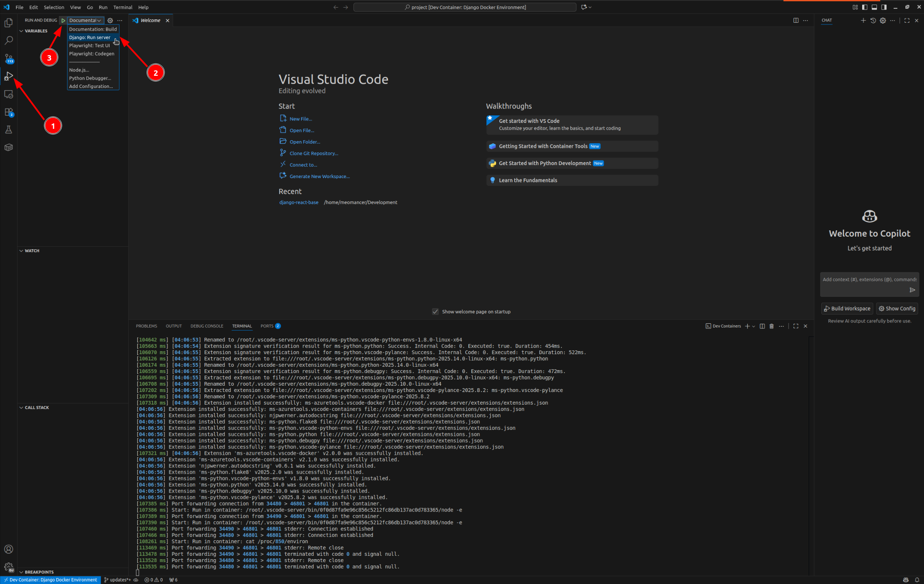Kill terminal with the trash icon
This screenshot has height=584, width=924.
pyautogui.click(x=771, y=326)
